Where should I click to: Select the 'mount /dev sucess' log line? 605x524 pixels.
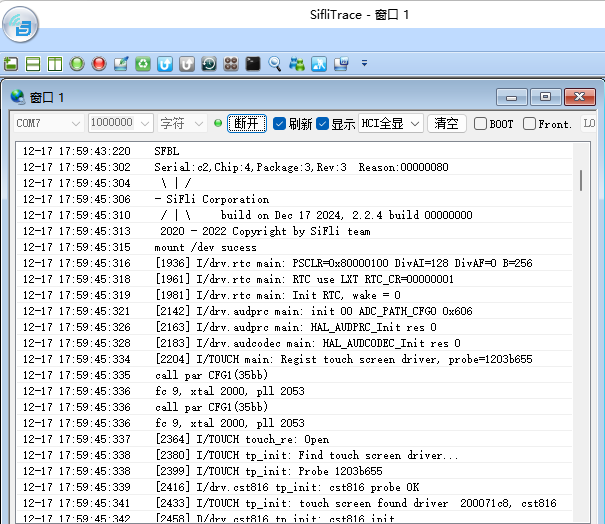295,247
